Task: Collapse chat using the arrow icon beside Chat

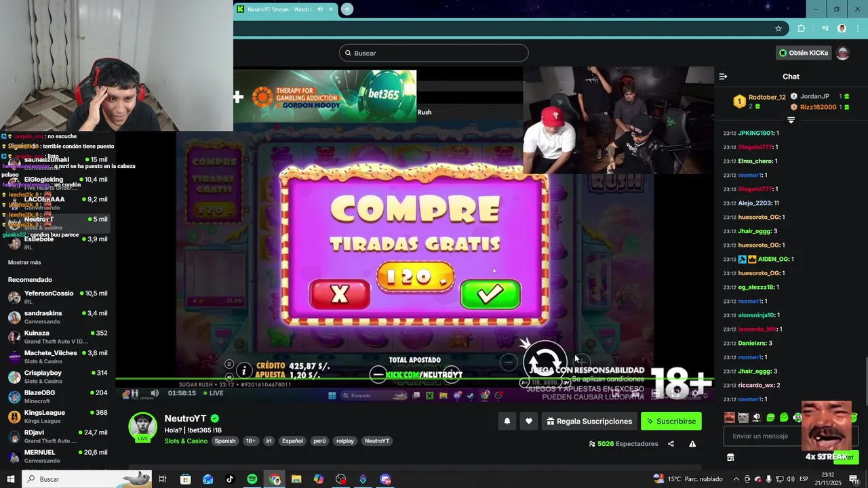Action: pos(723,77)
